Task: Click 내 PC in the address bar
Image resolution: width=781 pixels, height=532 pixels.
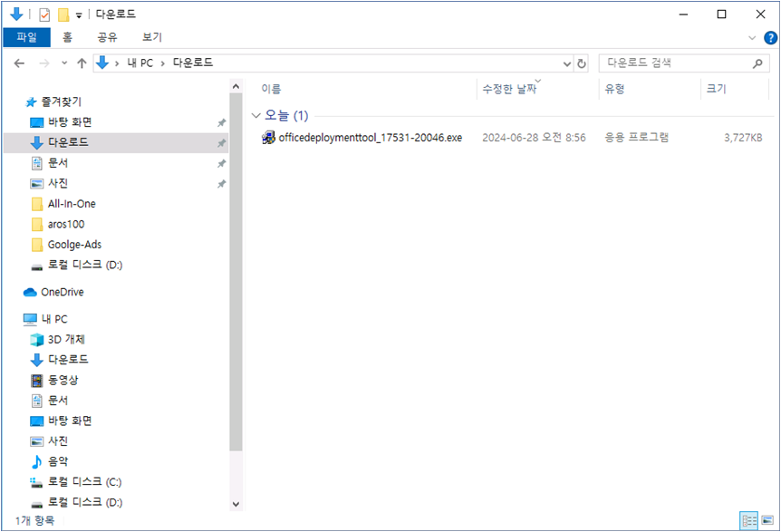Action: click(x=140, y=63)
